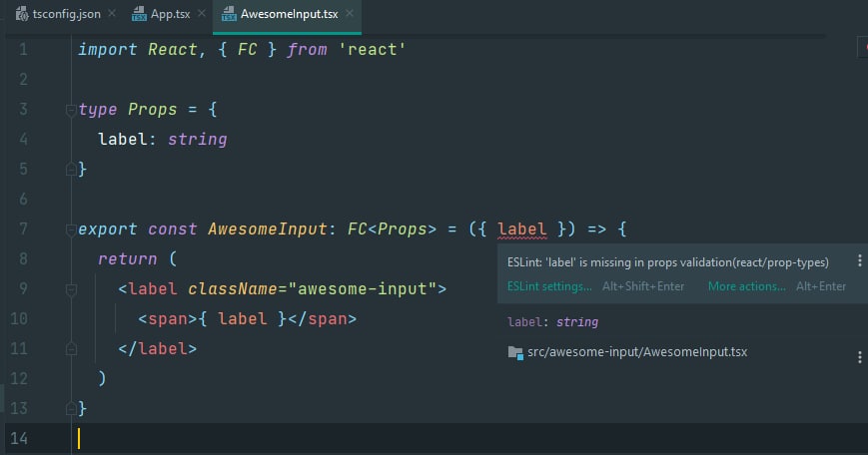Click FC<Props> type annotation on line 7
Viewport: 868px width, 455px height.
[392, 228]
